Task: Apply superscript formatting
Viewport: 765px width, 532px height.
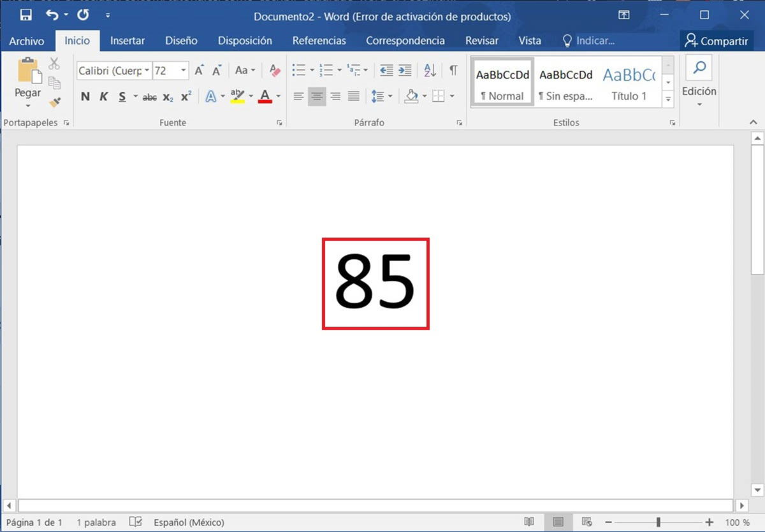Action: point(185,96)
